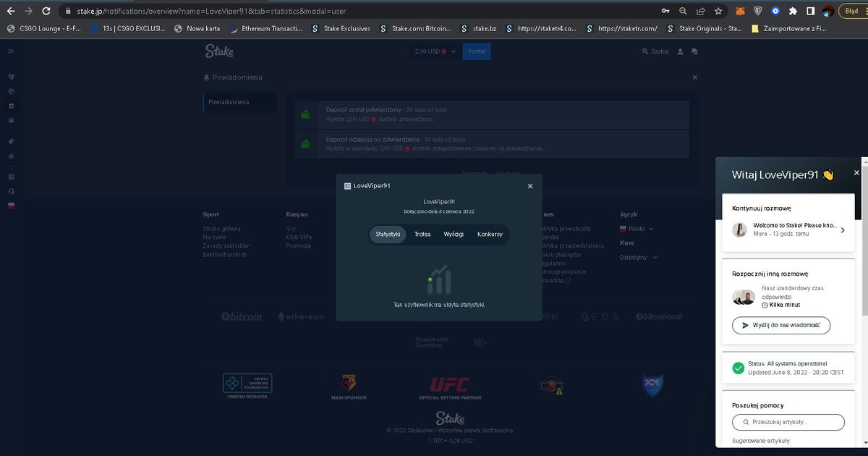This screenshot has height=456, width=868.
Task: Open the headset live support sidebar icon
Action: (11, 191)
